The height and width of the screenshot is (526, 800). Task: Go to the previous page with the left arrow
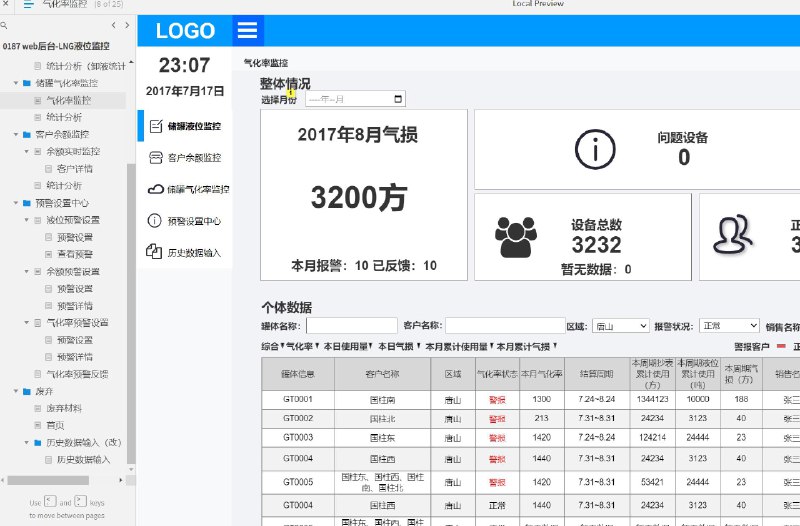click(114, 25)
